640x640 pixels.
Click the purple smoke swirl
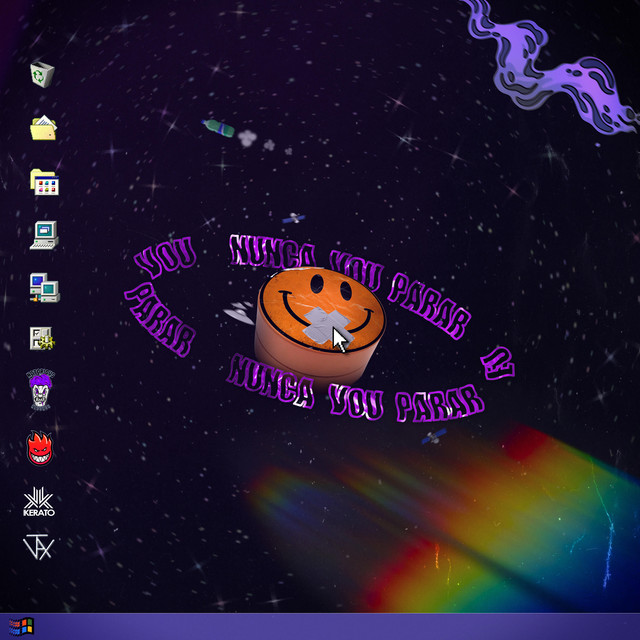click(551, 67)
